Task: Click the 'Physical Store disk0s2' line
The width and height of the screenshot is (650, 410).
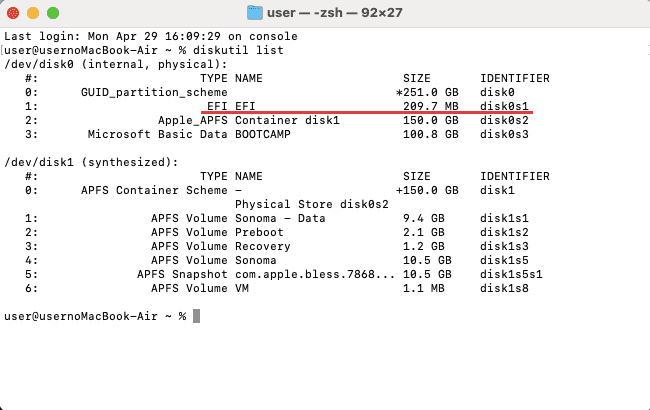Action: click(x=312, y=204)
